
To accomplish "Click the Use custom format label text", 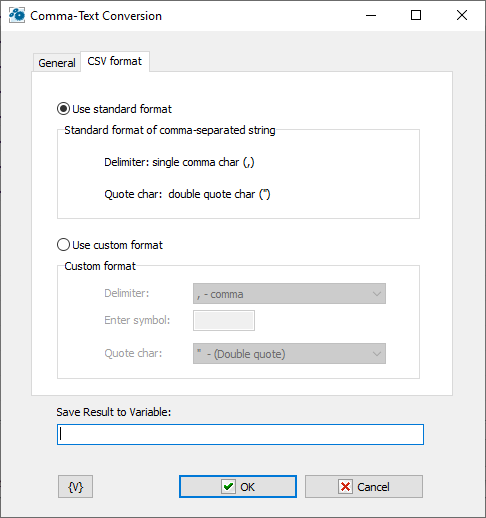I will coord(117,245).
